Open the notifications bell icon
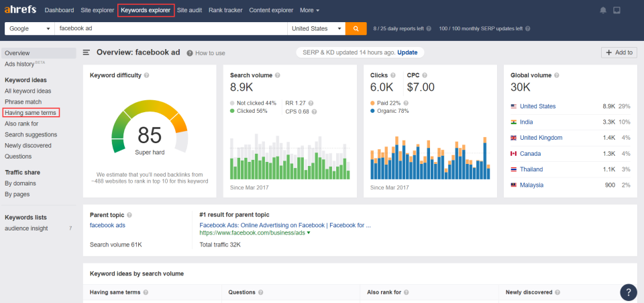This screenshot has height=303, width=644. (x=603, y=10)
